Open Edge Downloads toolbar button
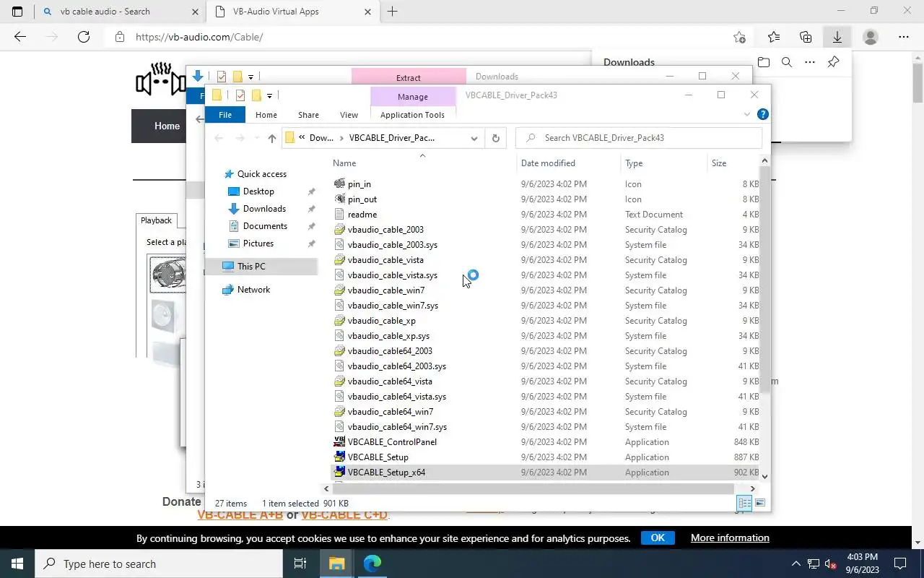 pyautogui.click(x=837, y=37)
